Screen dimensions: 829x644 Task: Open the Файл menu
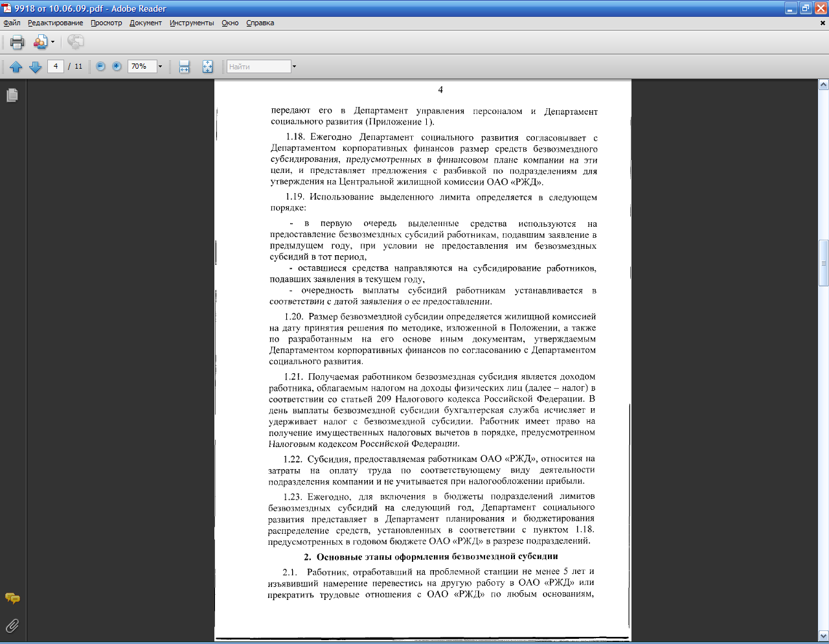12,23
